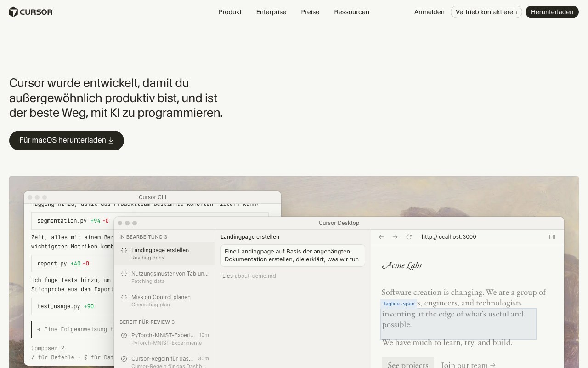
Task: Open the Enterprise menu item
Action: pyautogui.click(x=271, y=12)
